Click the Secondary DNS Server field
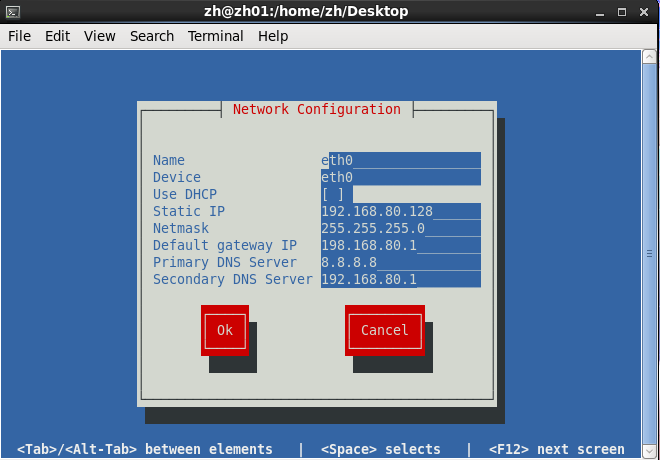Screen dimensions: 660x460 coord(401,279)
